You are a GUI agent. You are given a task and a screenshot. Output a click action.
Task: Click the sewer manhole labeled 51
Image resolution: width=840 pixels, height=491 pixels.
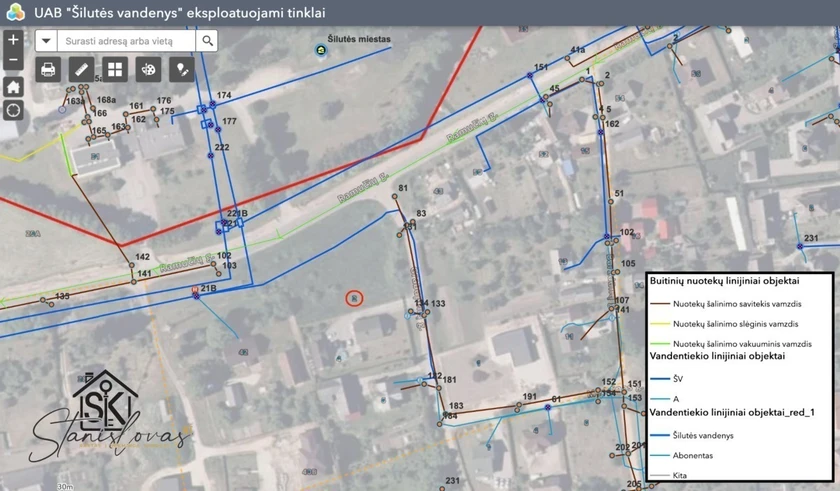click(x=610, y=202)
